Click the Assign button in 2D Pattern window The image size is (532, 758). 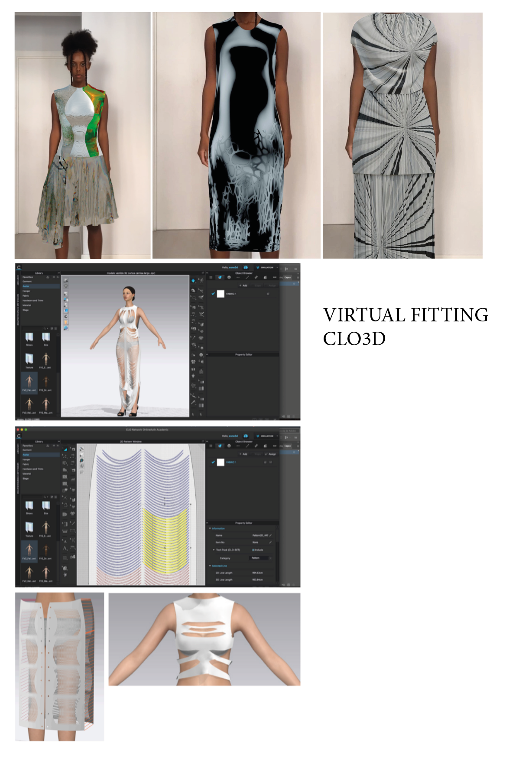click(x=271, y=454)
